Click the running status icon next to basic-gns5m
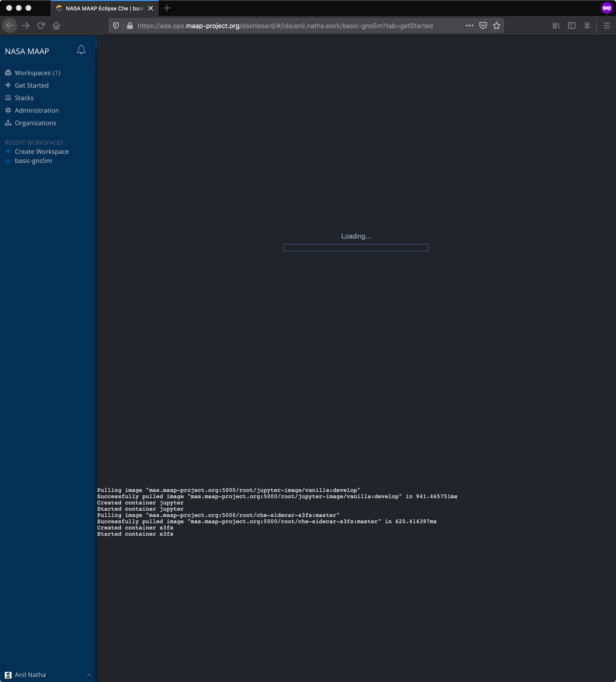 click(8, 161)
